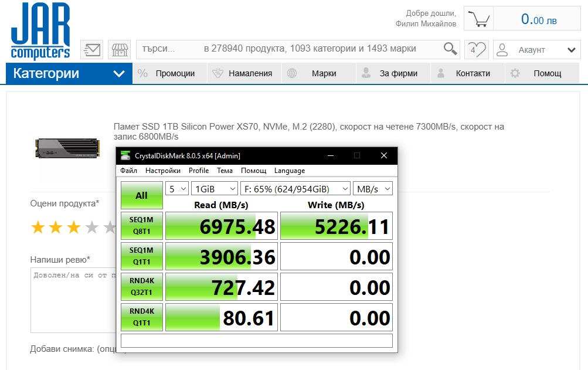Go to the Марки page
The height and width of the screenshot is (370, 588).
pos(324,73)
